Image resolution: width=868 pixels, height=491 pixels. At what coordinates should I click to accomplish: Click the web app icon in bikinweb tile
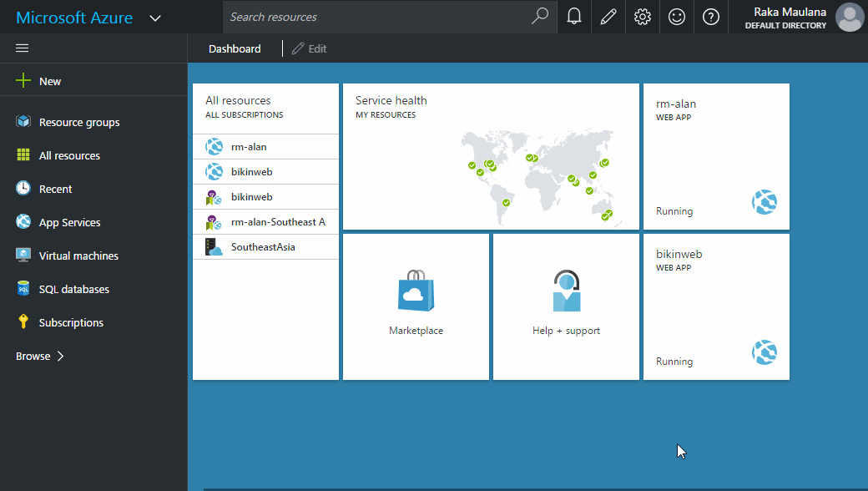(765, 352)
